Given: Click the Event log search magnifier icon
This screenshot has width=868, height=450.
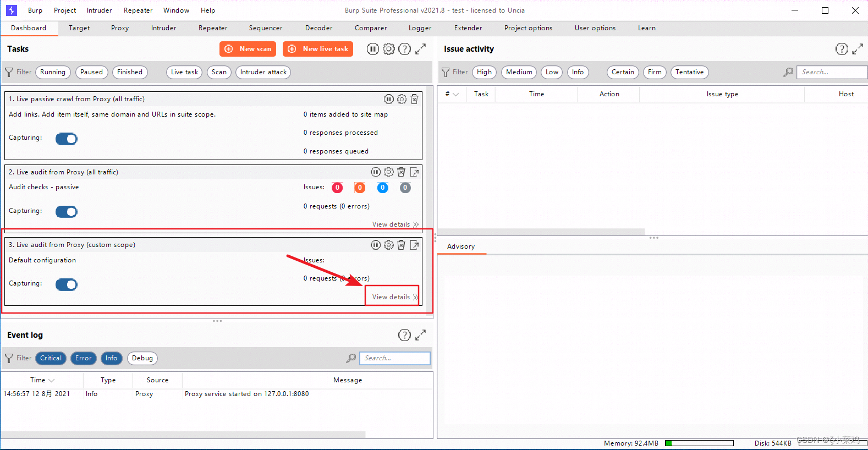Looking at the screenshot, I should click(351, 358).
